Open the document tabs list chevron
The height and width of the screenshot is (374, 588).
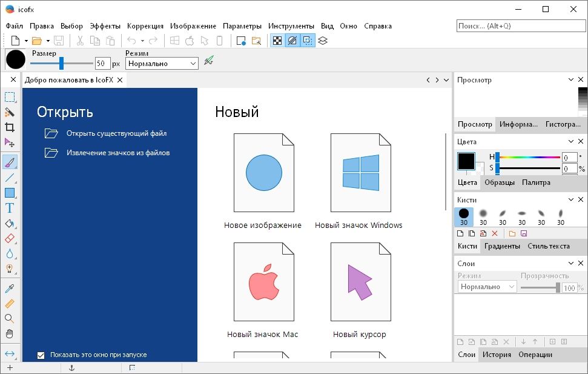446,80
